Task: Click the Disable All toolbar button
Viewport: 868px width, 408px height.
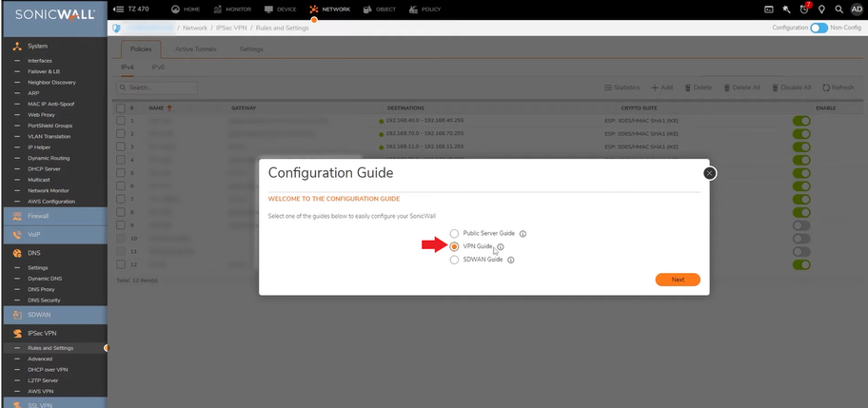Action: tap(792, 87)
